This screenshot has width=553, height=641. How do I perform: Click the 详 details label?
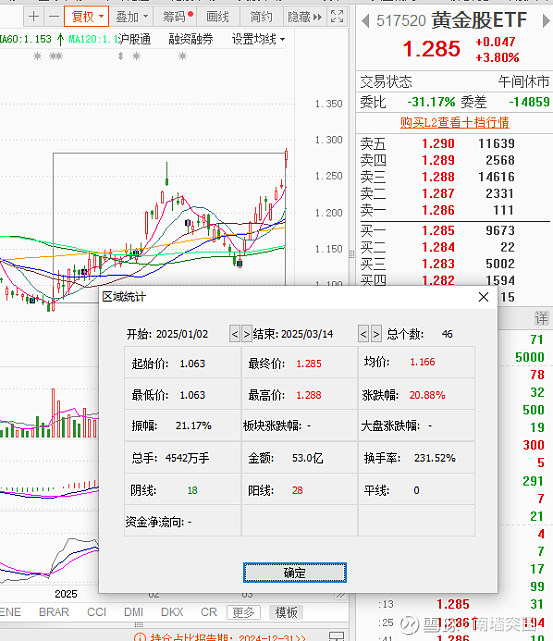click(542, 318)
